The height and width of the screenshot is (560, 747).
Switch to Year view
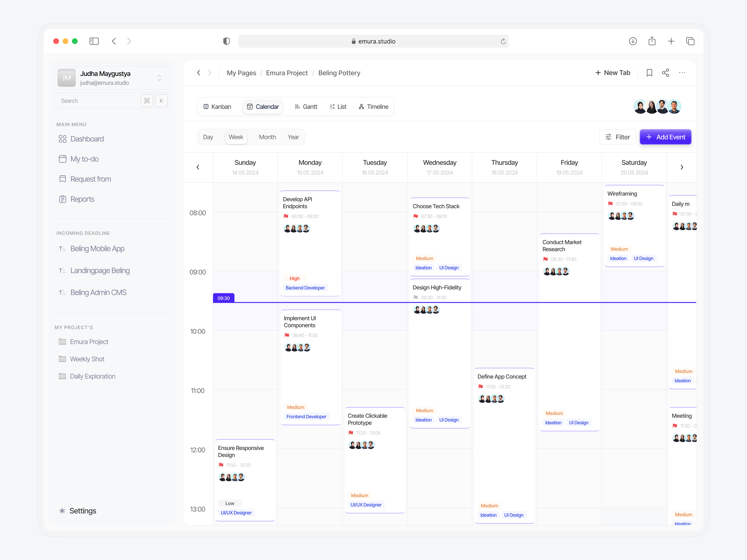click(293, 137)
